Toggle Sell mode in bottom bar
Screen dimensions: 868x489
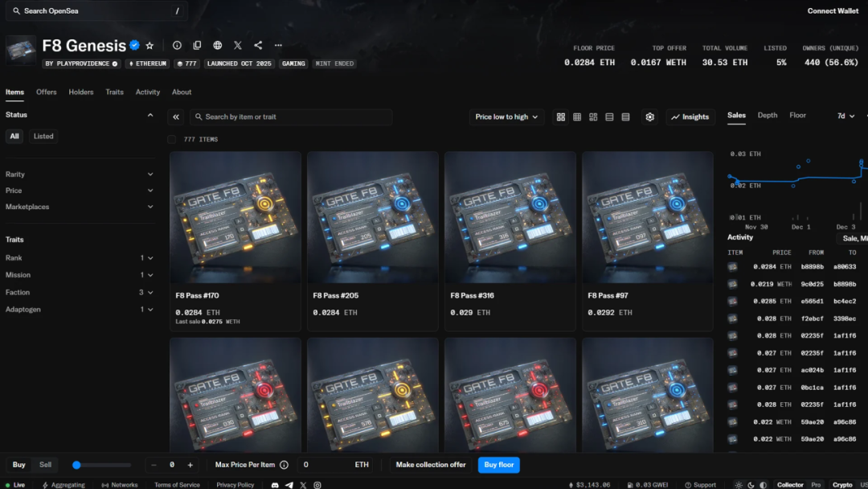tap(45, 465)
